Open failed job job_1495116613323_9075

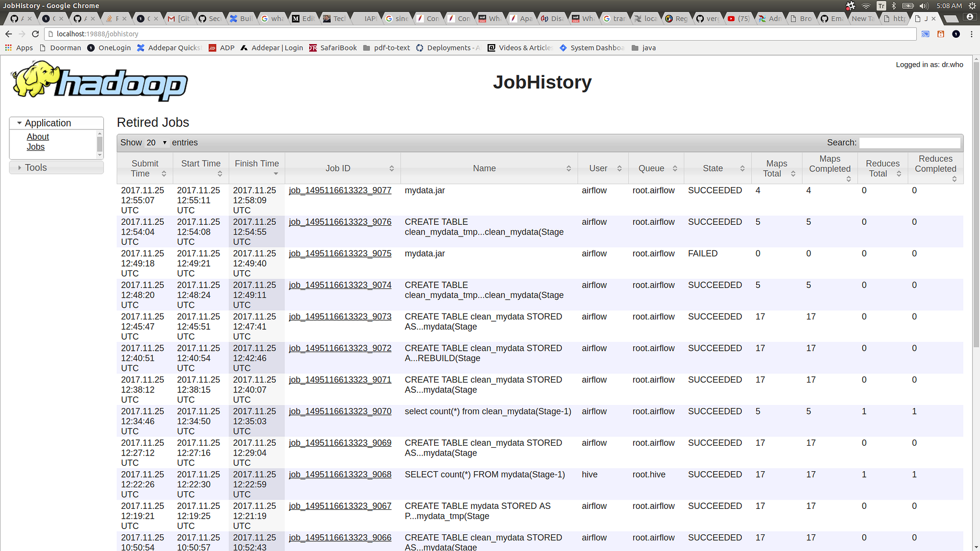tap(340, 254)
